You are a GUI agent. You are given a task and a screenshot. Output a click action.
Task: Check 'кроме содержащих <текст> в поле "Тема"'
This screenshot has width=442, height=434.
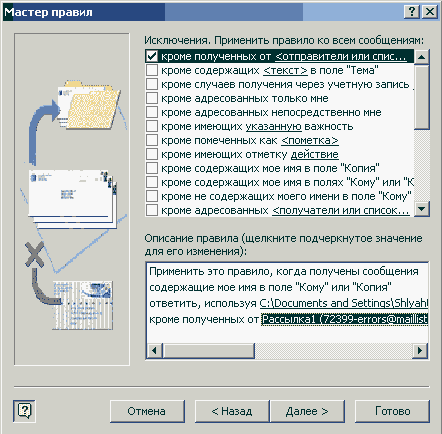point(152,70)
